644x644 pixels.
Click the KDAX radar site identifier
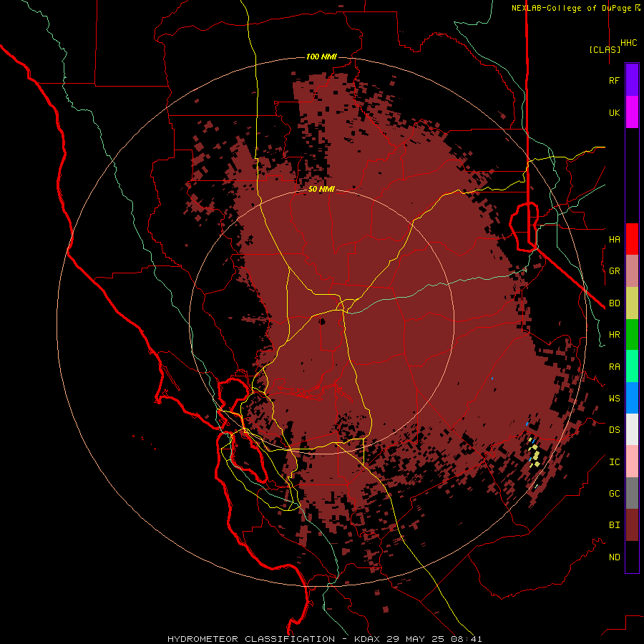tap(367, 639)
